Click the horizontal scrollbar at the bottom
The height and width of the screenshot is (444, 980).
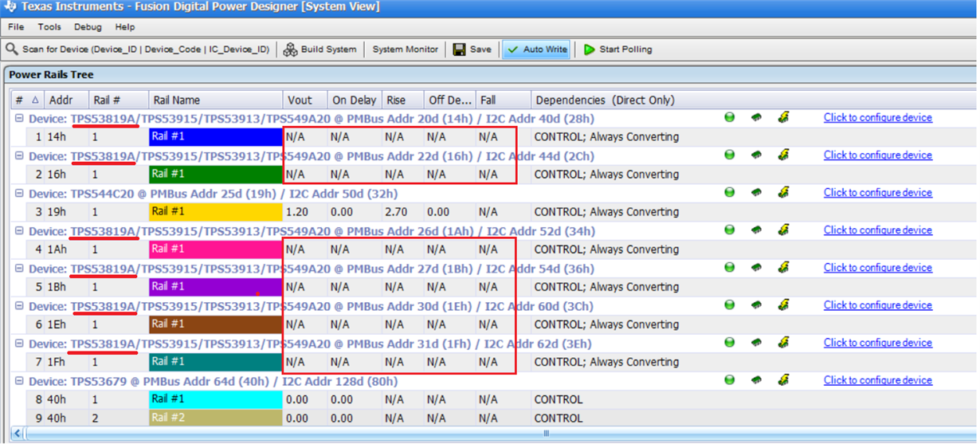click(x=490, y=434)
